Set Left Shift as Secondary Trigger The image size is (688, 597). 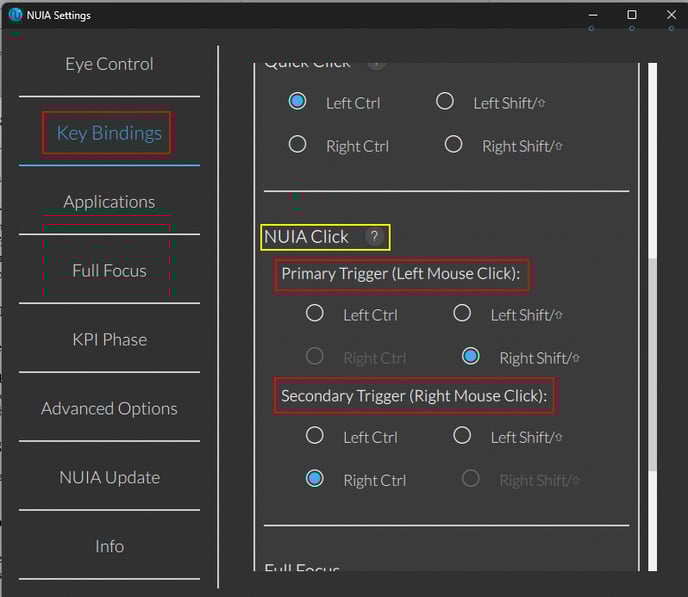[462, 436]
